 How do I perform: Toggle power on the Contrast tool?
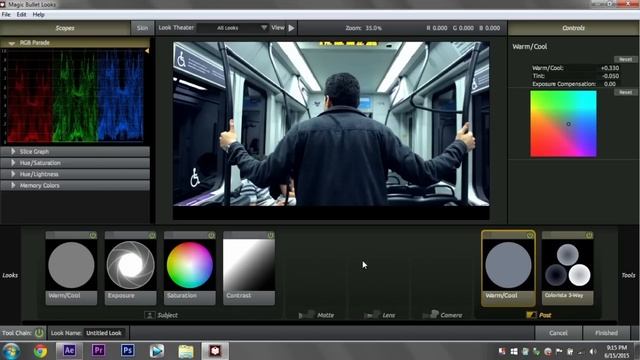point(270,236)
